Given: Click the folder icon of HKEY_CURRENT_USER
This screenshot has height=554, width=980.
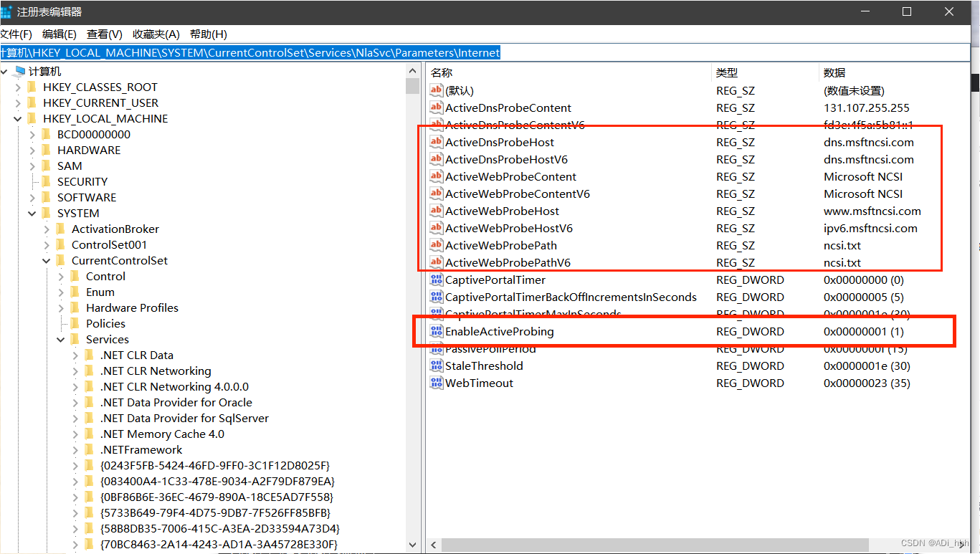Looking at the screenshot, I should click(32, 102).
